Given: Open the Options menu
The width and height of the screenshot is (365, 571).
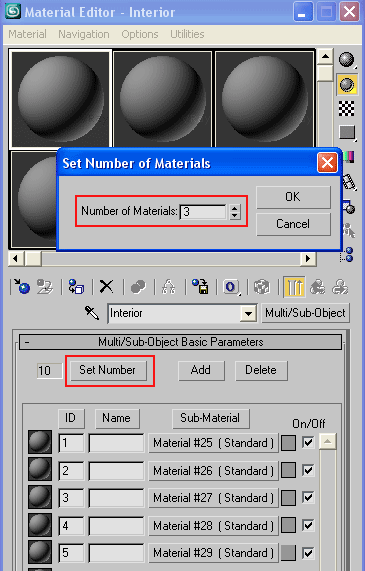Looking at the screenshot, I should click(140, 34).
